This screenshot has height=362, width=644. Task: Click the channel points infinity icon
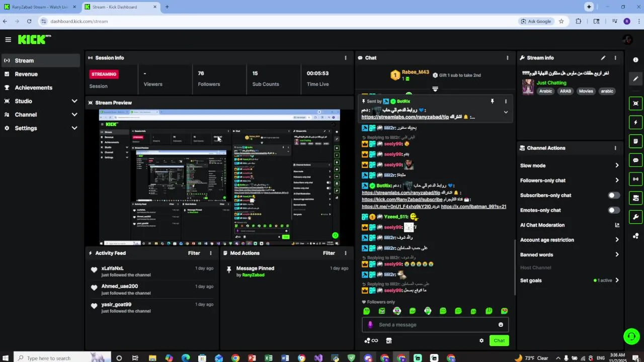pos(371,340)
